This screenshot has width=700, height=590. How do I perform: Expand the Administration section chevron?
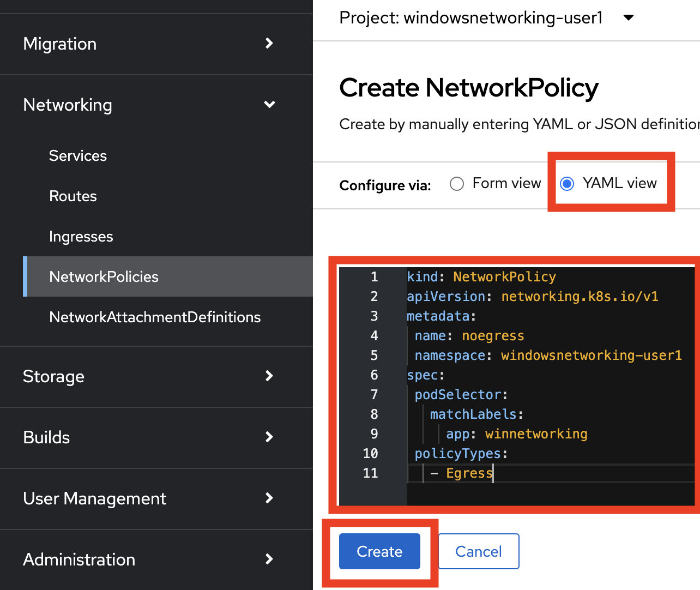tap(269, 559)
